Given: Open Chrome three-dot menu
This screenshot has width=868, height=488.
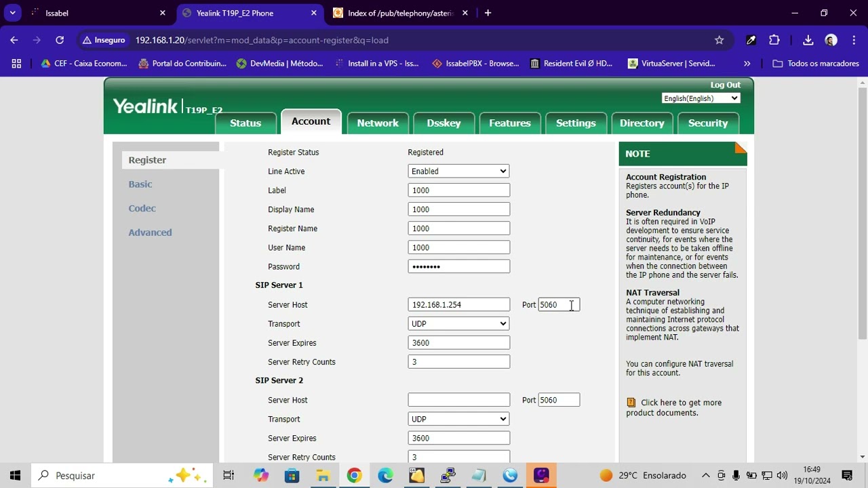Looking at the screenshot, I should click(853, 40).
